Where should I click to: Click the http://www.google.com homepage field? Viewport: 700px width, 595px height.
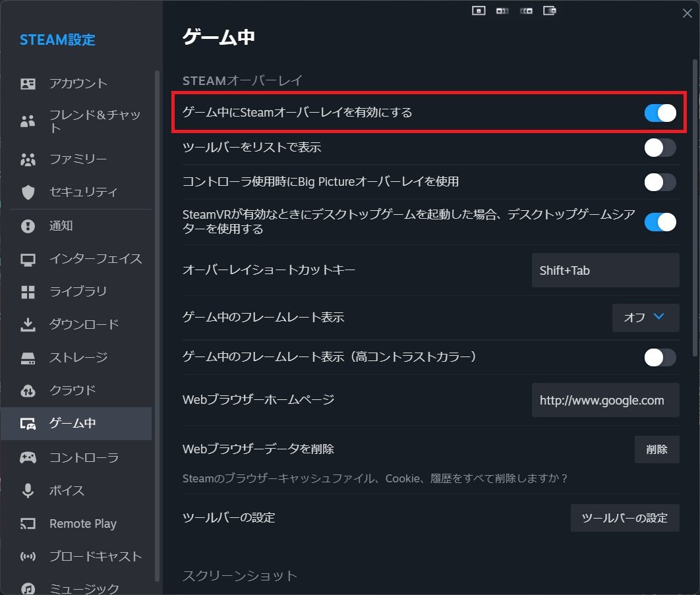(x=605, y=401)
